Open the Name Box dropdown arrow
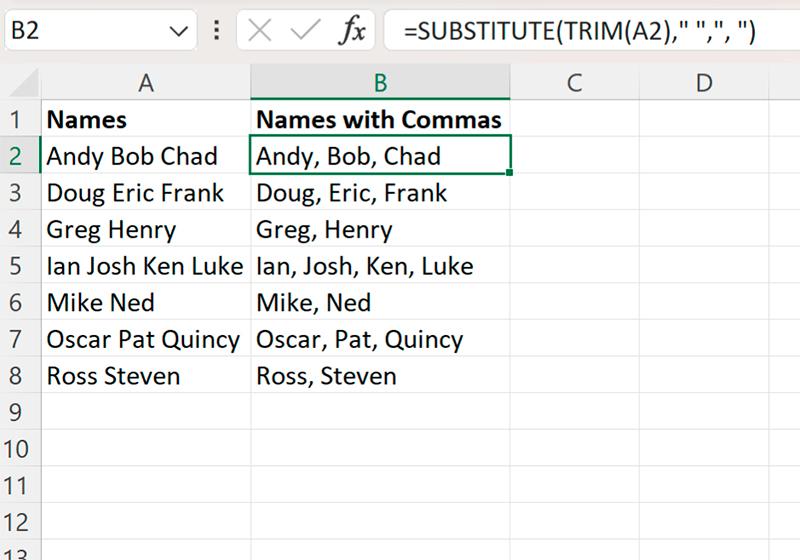This screenshot has height=560, width=800. coord(179,32)
